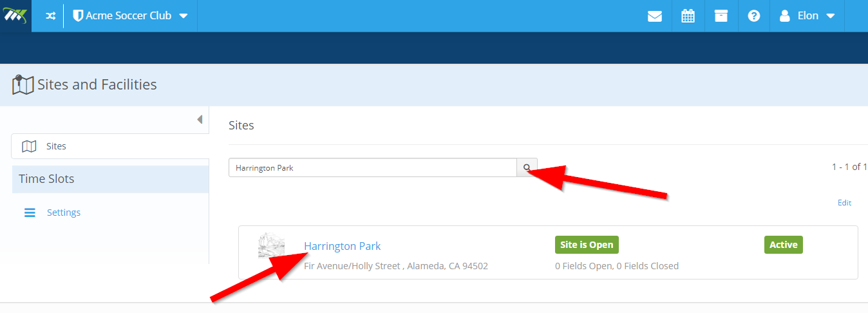Open the mail envelope icon
868x313 pixels.
[x=655, y=16]
